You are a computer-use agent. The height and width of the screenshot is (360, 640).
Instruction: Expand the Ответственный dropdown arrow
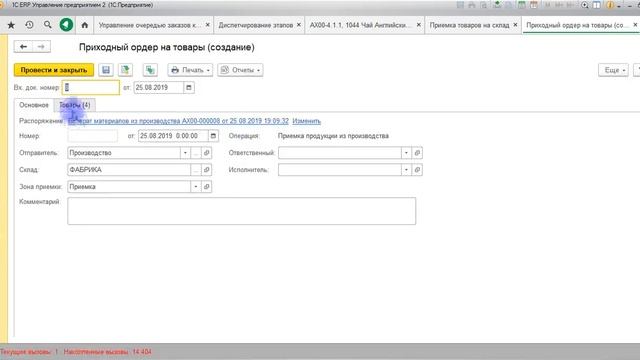[406, 153]
